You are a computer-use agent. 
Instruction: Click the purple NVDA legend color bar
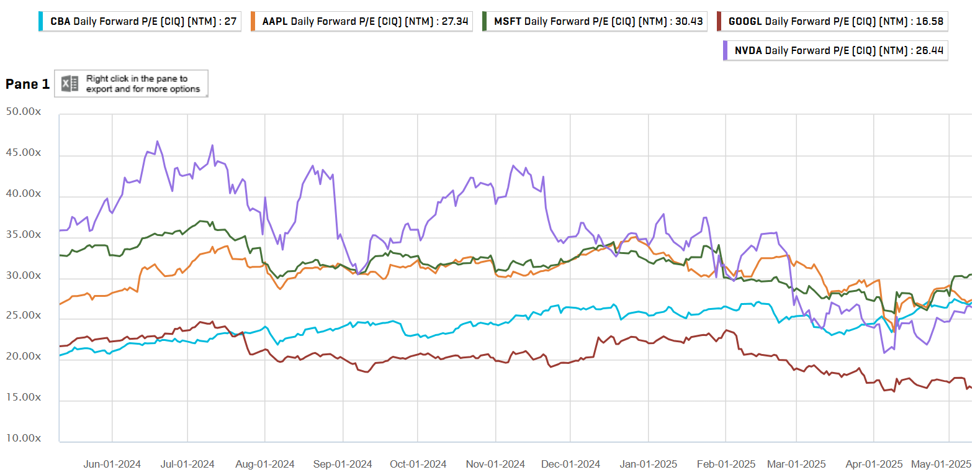726,50
